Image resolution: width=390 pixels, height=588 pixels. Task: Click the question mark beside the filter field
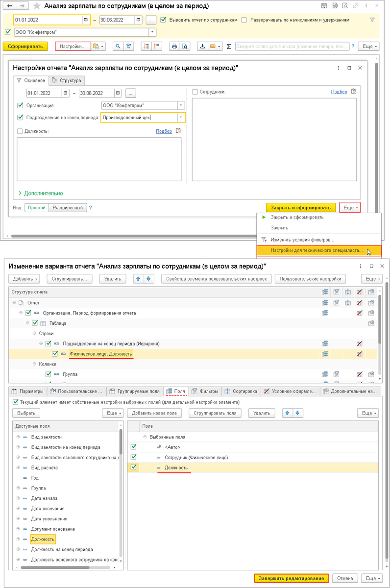click(353, 46)
